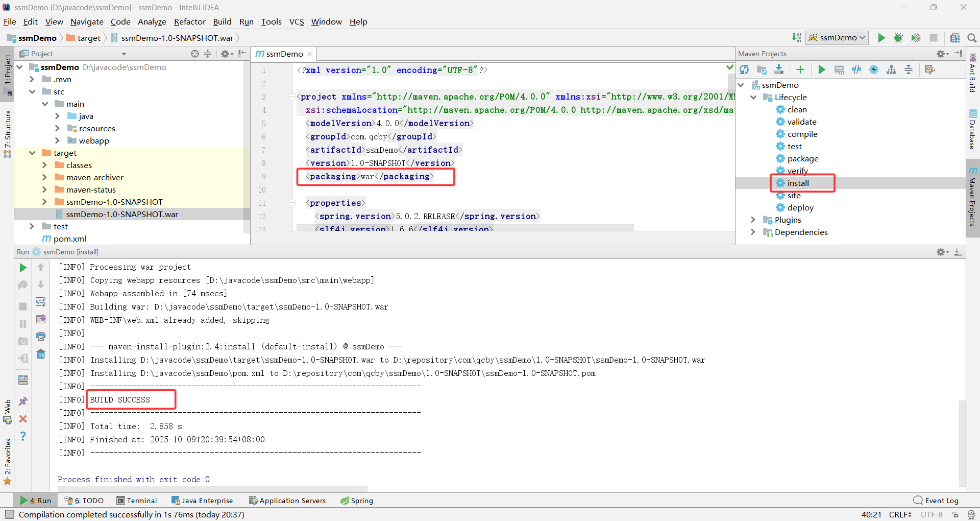Open Application Servers tool window

point(287,501)
